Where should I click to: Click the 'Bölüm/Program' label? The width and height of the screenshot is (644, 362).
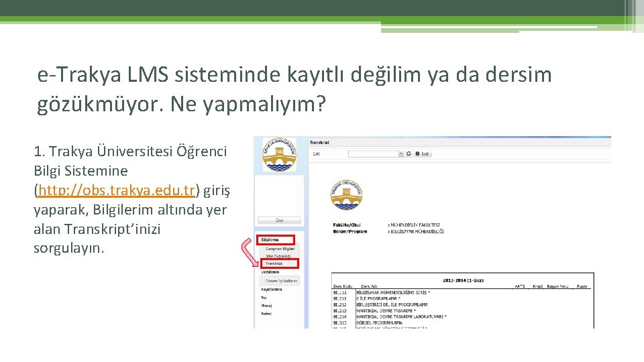[x=350, y=231]
